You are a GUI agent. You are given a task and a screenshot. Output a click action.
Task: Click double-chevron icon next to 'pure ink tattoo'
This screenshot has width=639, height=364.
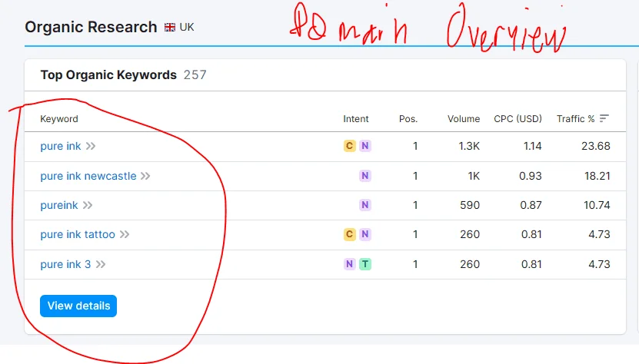125,234
